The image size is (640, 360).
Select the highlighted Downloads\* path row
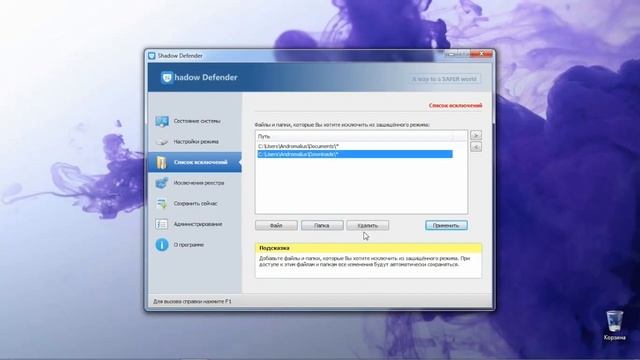(355, 154)
